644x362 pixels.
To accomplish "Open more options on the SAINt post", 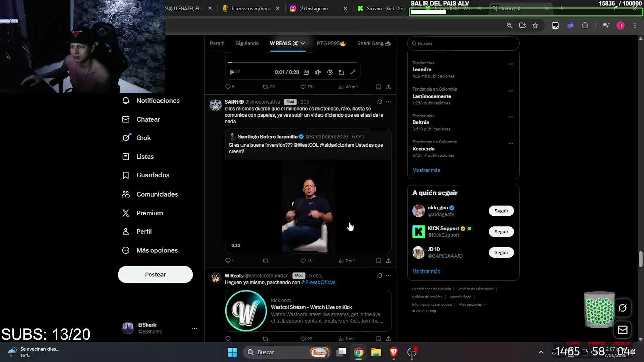I will coord(388,102).
